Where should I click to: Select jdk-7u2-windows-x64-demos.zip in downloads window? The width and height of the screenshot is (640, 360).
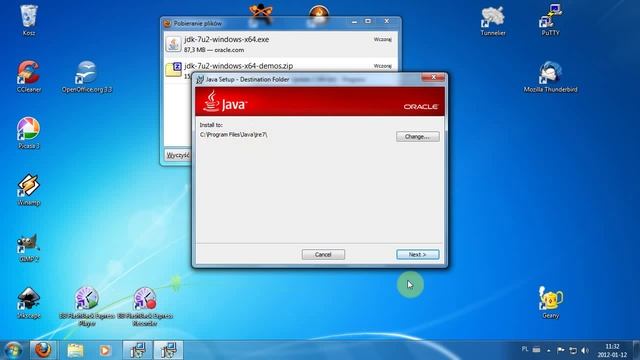pos(238,66)
